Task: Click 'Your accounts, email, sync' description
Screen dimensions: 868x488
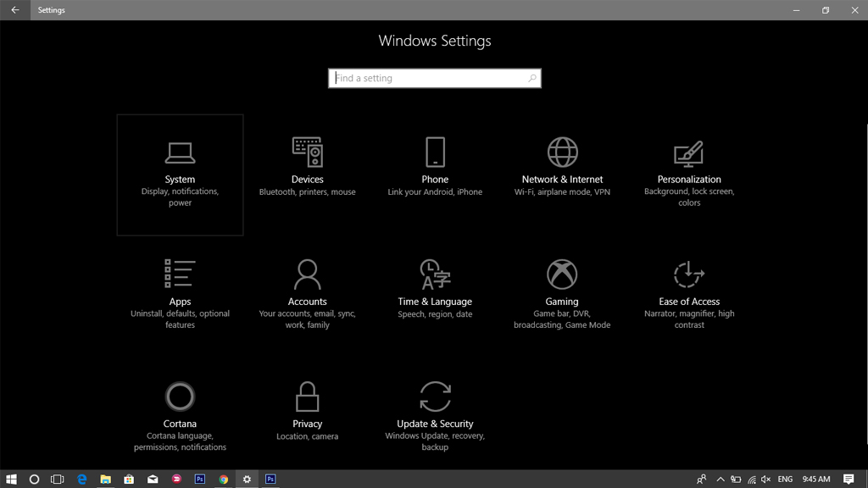Action: pos(307,319)
